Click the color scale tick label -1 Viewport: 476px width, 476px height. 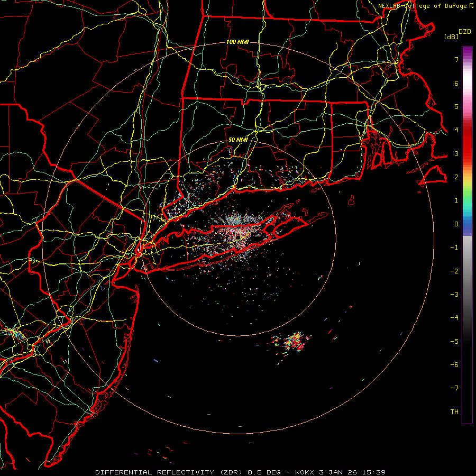click(x=454, y=248)
